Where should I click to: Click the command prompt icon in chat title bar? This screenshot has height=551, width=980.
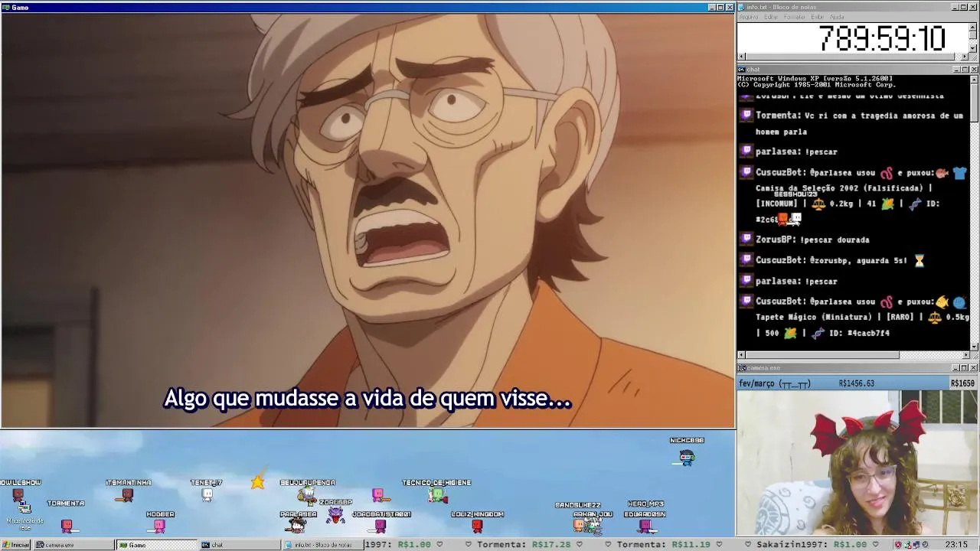[742, 70]
